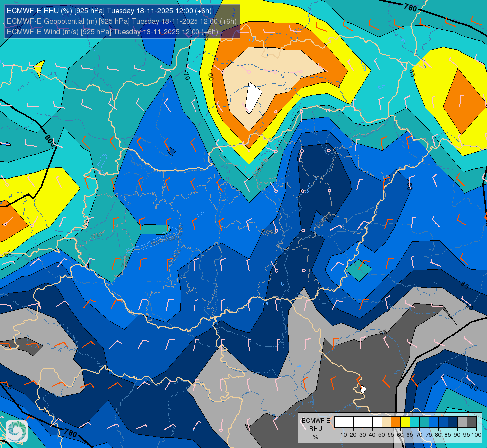Click the 70 humidity contour label on the map

pos(186,76)
